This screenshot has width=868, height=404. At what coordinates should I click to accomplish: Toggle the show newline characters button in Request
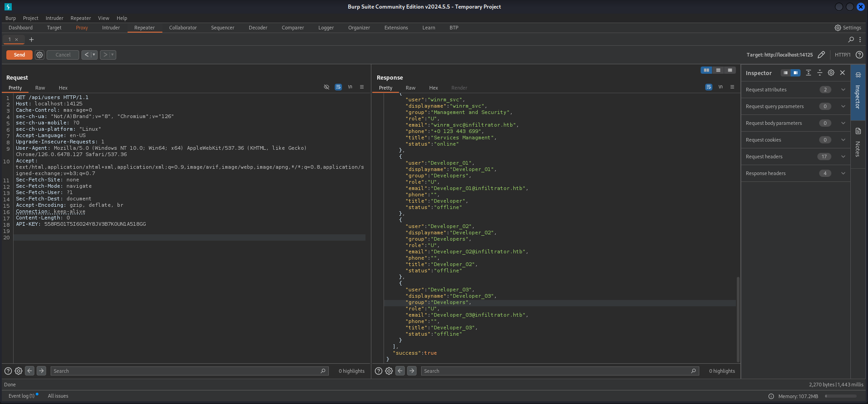[x=350, y=87]
